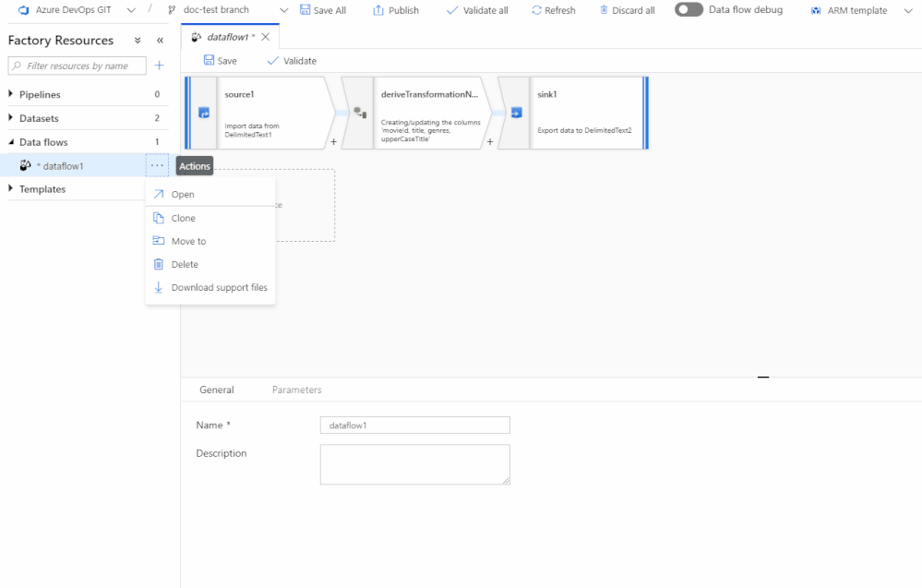The image size is (922, 588).
Task: Choose Open from the context menu
Action: coord(210,194)
